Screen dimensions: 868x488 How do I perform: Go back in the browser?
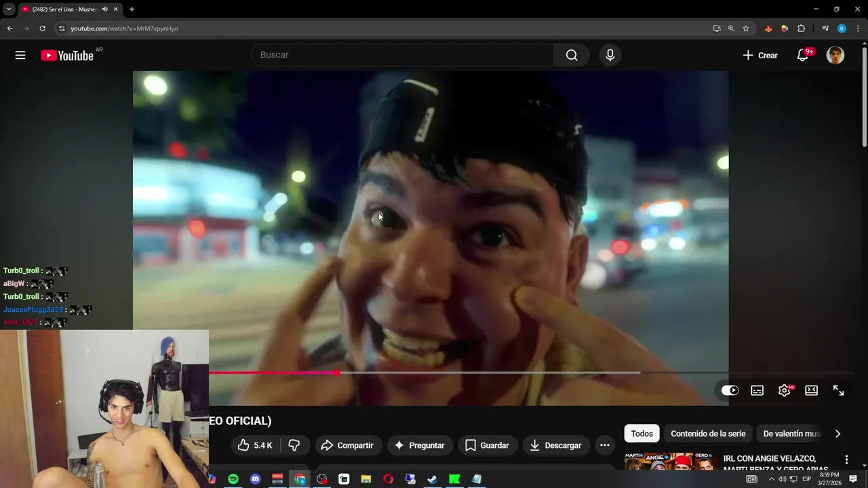tap(9, 28)
